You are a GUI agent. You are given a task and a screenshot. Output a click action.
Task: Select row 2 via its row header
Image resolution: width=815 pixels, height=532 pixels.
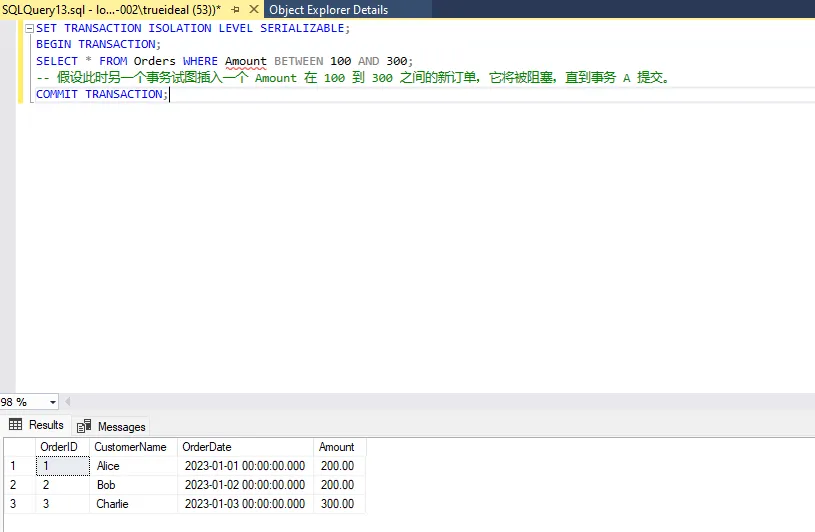click(x=13, y=485)
